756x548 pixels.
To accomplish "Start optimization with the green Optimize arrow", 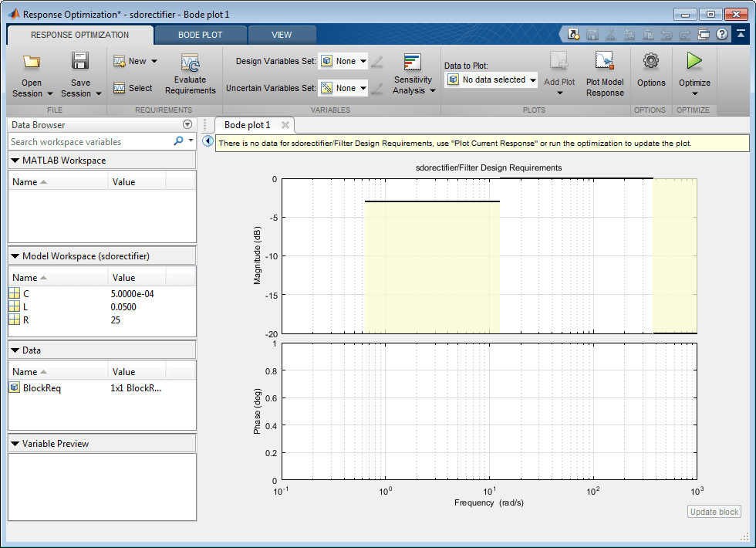I will 694,61.
